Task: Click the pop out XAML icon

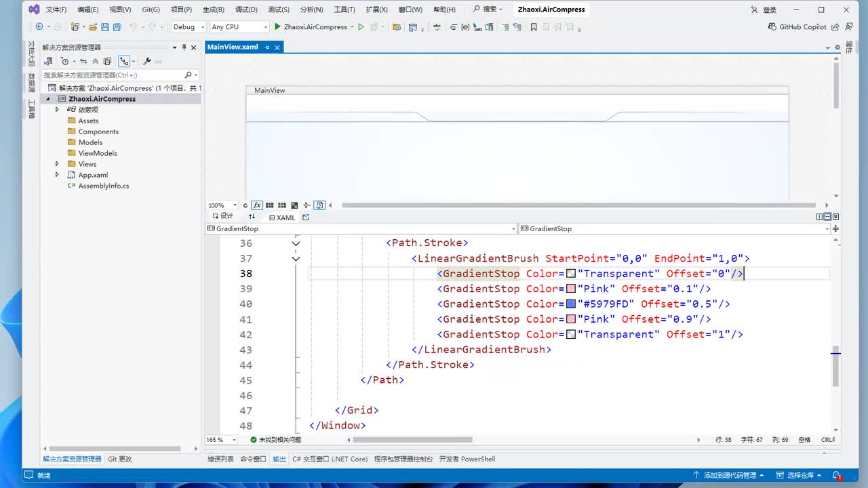Action: (x=306, y=218)
